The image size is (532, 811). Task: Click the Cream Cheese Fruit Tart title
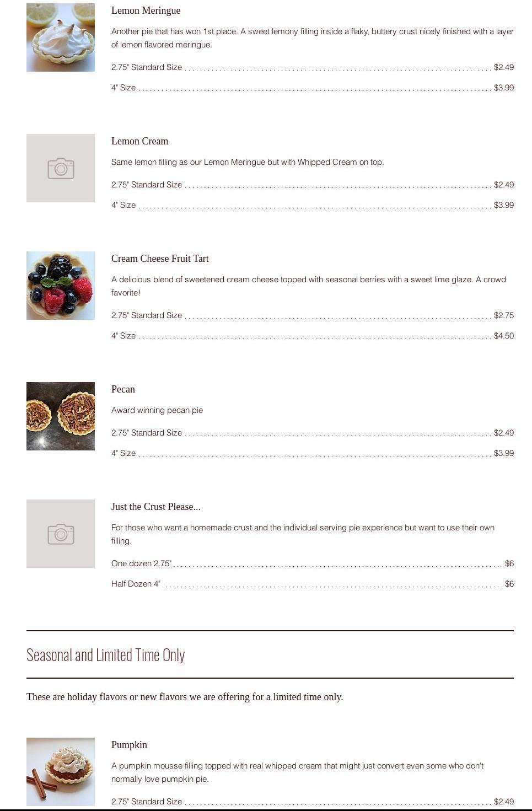[x=160, y=259]
